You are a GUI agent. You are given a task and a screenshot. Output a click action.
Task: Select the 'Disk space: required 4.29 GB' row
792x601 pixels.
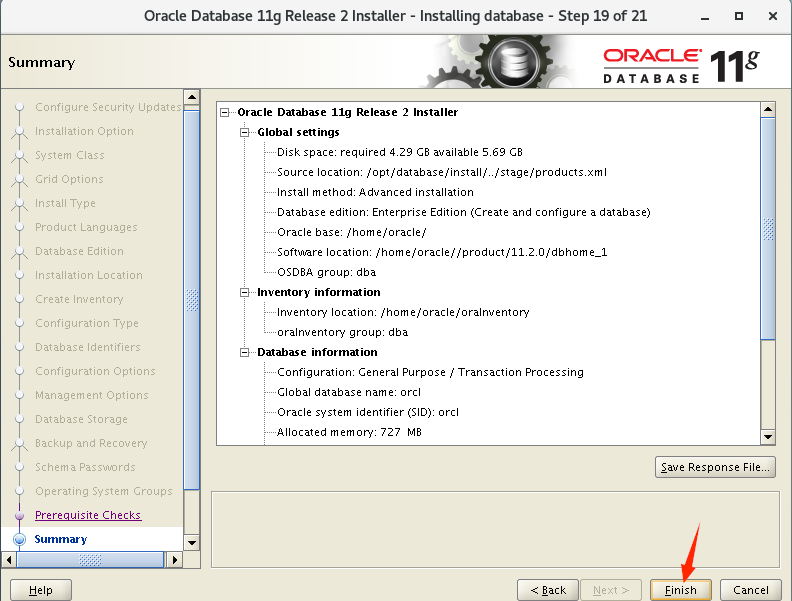coord(400,153)
